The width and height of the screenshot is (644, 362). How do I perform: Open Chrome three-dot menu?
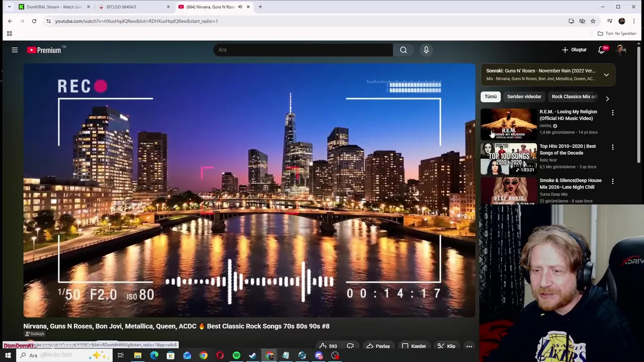tap(634, 21)
